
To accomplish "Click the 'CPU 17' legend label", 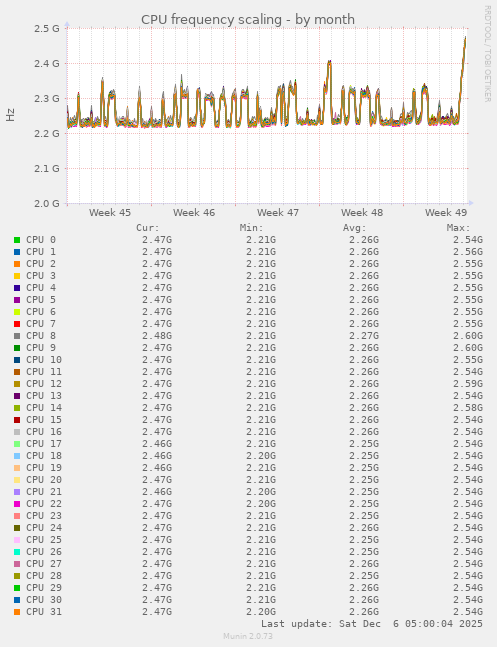I will (44, 444).
